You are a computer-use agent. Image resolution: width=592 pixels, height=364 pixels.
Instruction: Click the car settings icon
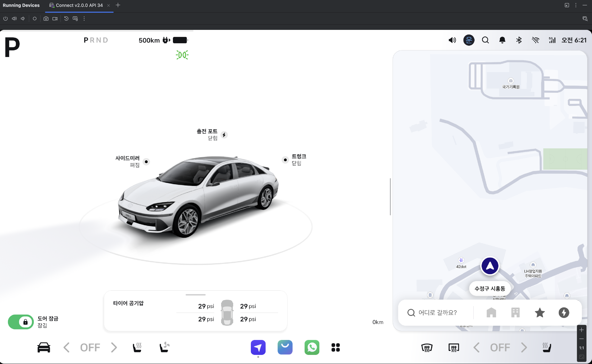tap(44, 347)
